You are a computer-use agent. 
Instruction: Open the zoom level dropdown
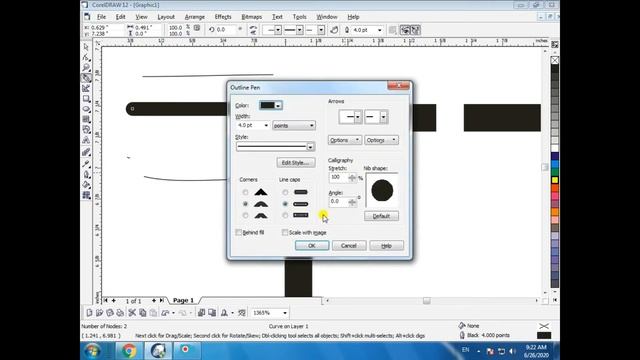(285, 313)
